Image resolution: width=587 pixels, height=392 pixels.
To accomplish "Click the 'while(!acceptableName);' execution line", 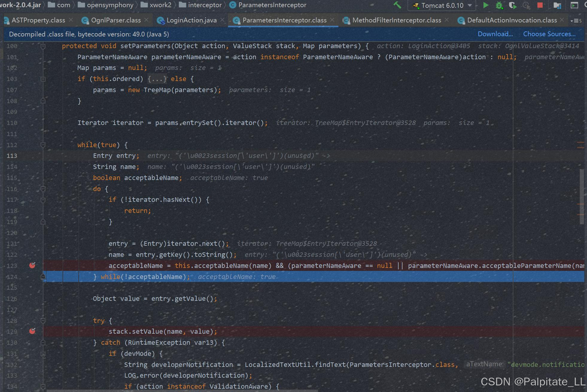I will pyautogui.click(x=145, y=277).
